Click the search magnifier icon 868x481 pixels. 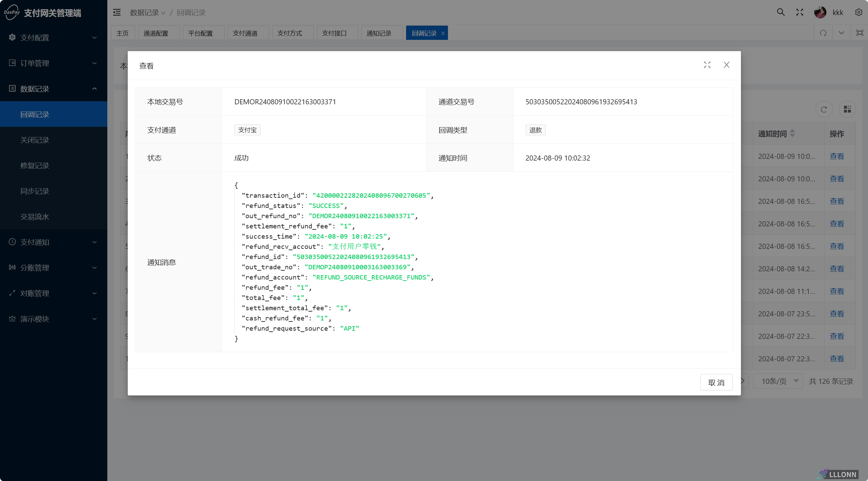click(780, 13)
